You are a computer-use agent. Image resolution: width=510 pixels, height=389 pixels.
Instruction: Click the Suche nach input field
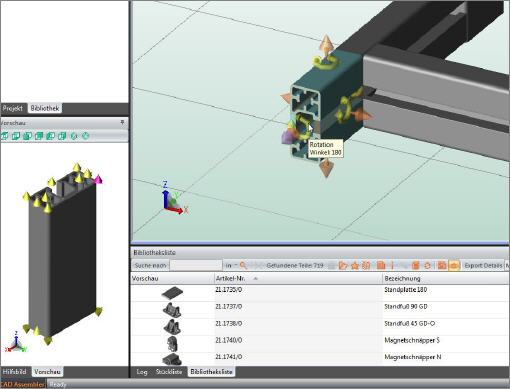tap(196, 265)
